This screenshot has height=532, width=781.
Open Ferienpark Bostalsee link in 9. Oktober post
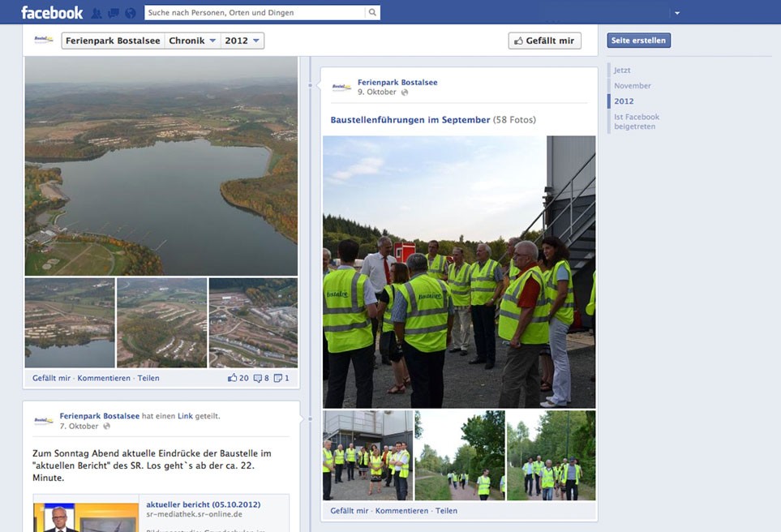[397, 82]
